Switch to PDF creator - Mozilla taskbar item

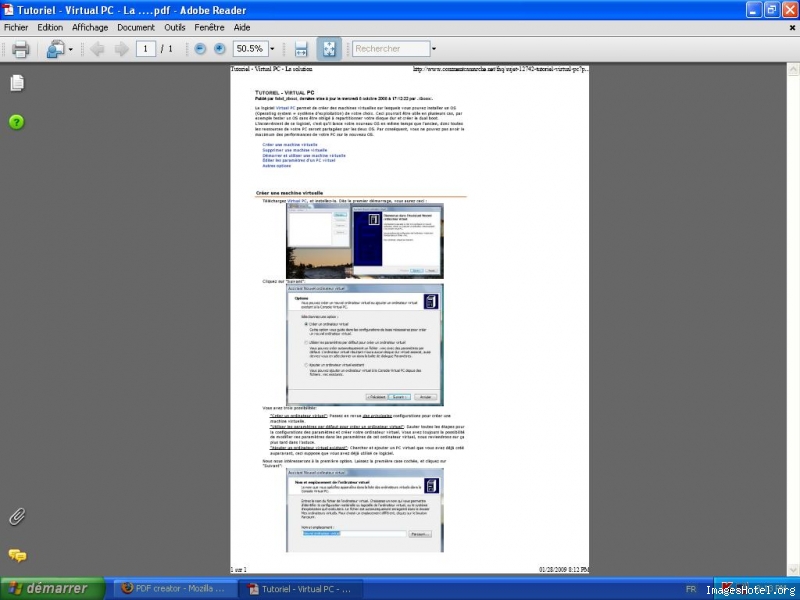(173, 589)
